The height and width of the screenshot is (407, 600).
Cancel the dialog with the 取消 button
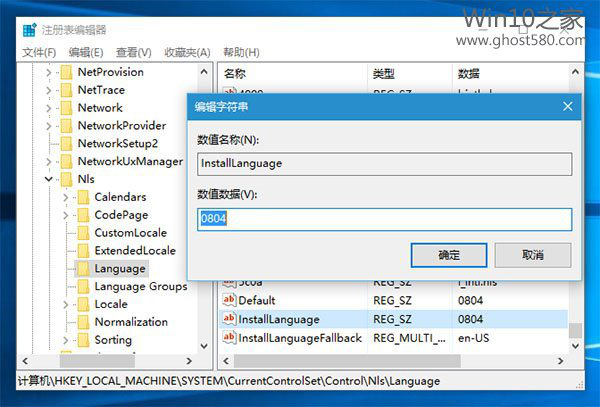coord(533,255)
